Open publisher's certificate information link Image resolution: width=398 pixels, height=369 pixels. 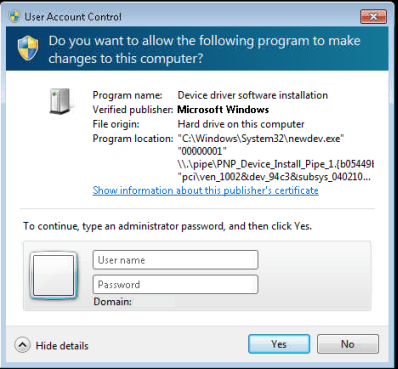[x=205, y=191]
